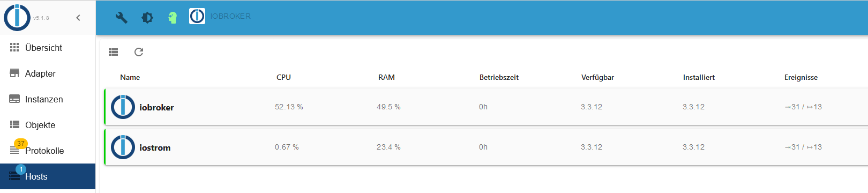Toggle the dark theme brightness icon

click(147, 18)
